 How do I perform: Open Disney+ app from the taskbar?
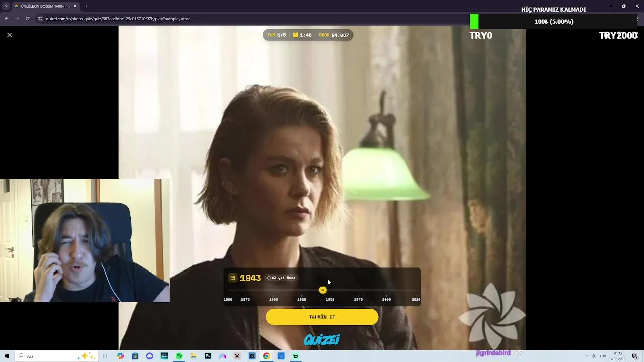click(x=164, y=356)
